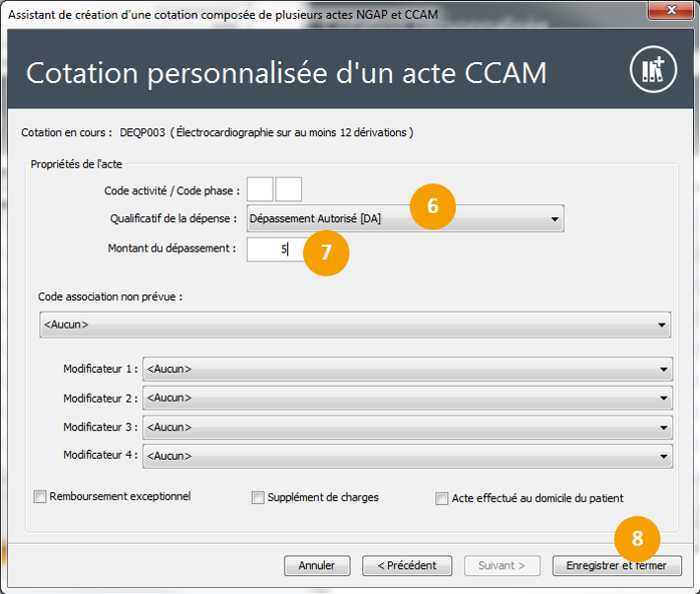
Task: Click the Annuler button
Action: tap(317, 565)
